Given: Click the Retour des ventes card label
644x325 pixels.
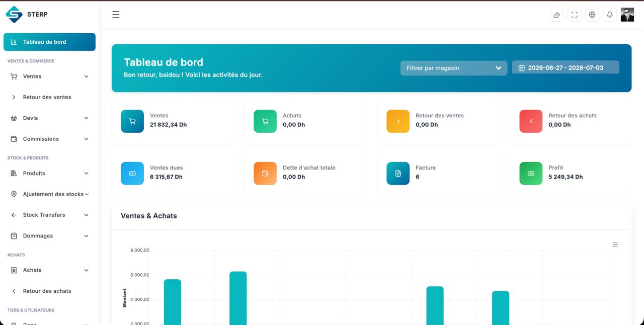Looking at the screenshot, I should click(x=440, y=116).
